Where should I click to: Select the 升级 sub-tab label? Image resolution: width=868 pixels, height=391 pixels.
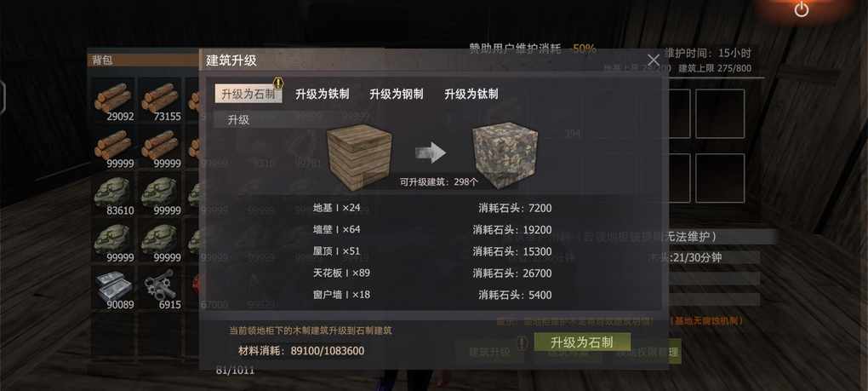click(238, 119)
